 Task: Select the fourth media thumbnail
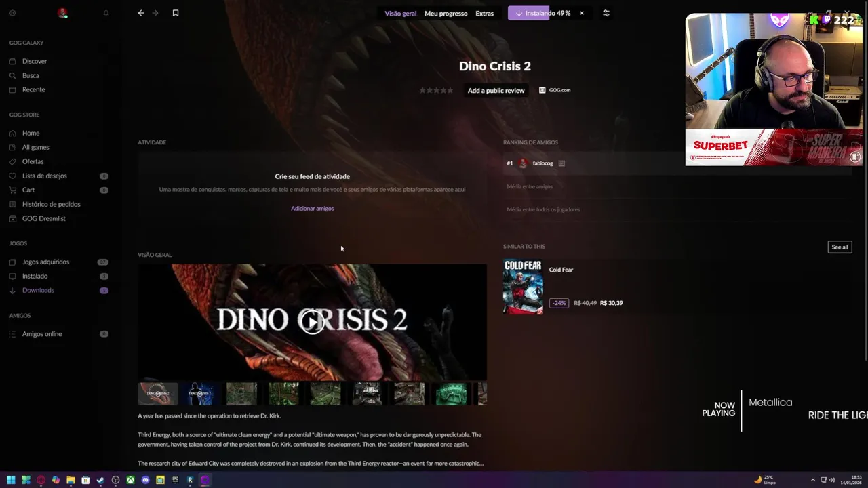[283, 393]
